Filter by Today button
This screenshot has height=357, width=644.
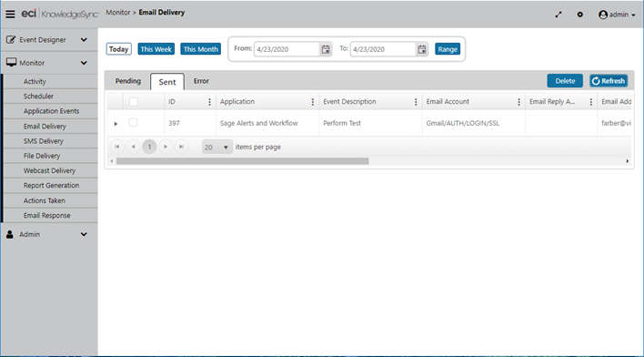click(118, 49)
